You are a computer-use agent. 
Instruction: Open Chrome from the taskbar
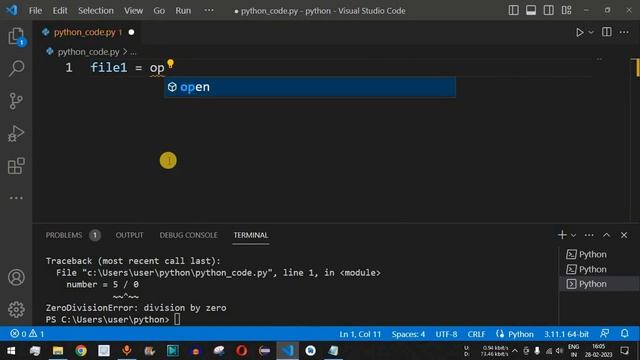(x=81, y=351)
